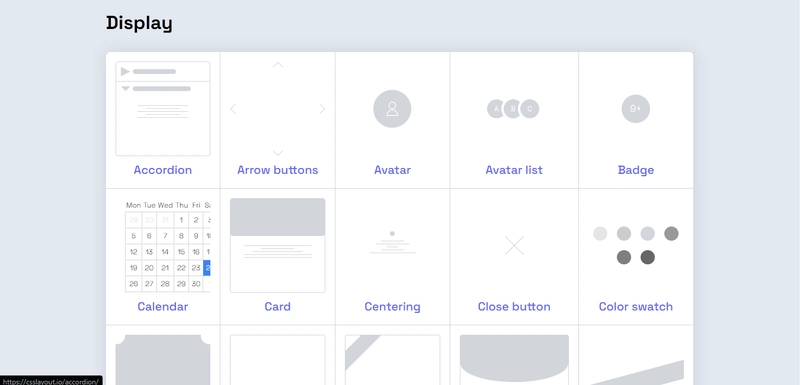This screenshot has height=385, width=800.
Task: Click the X close button illustration
Action: (514, 245)
